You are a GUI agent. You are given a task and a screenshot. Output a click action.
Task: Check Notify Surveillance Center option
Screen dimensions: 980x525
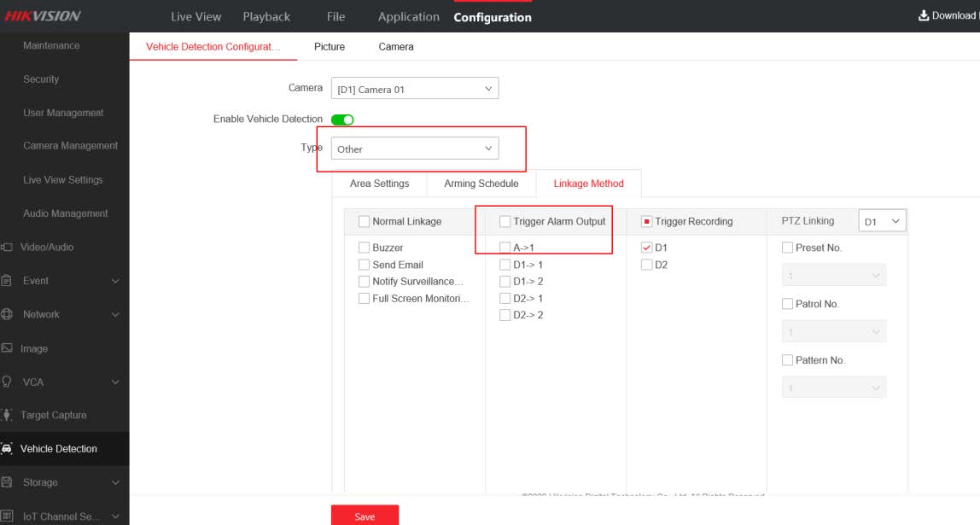click(x=364, y=281)
